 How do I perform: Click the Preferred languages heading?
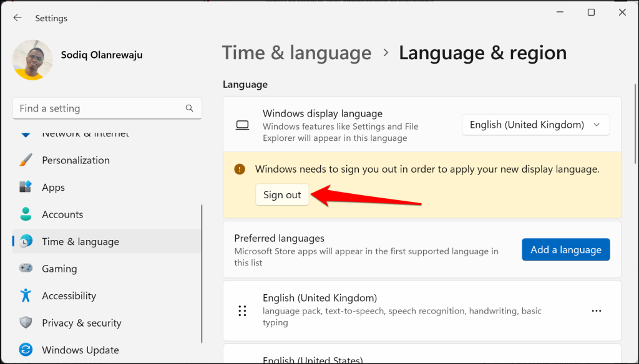click(279, 238)
